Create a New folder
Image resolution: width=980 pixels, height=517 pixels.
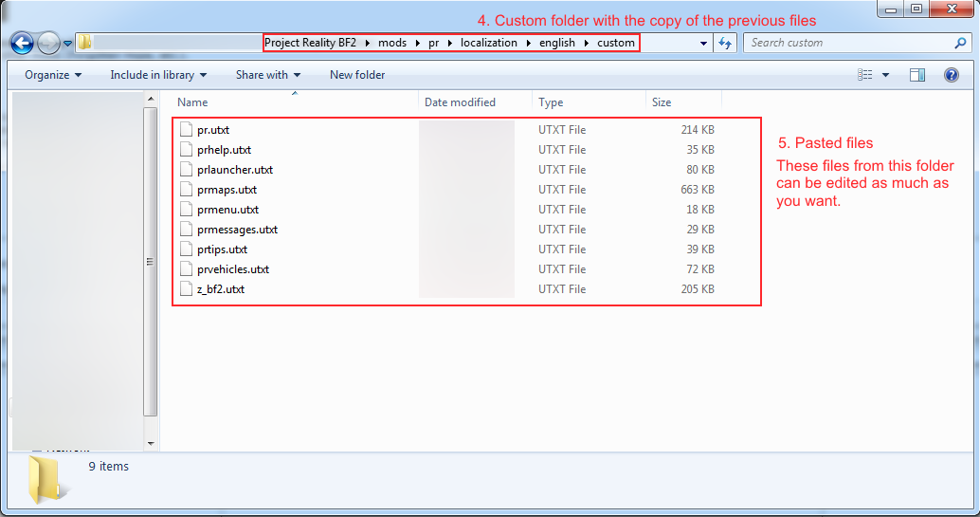click(357, 75)
